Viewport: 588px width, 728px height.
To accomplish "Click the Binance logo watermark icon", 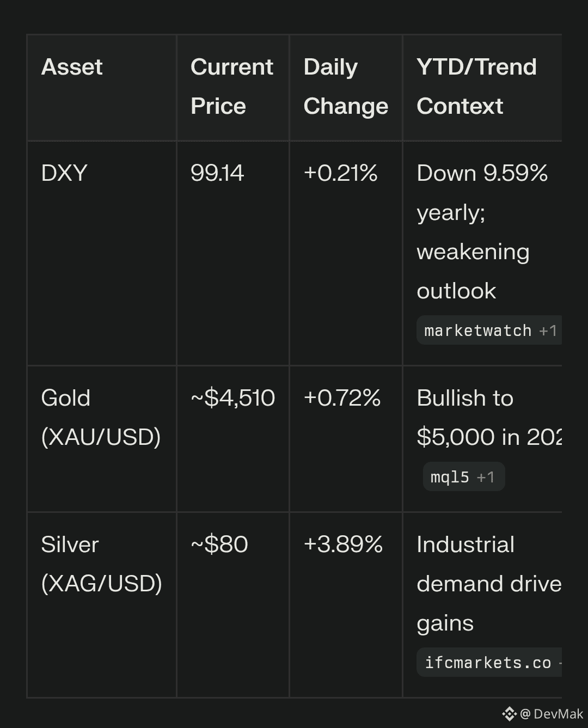I will point(509,714).
